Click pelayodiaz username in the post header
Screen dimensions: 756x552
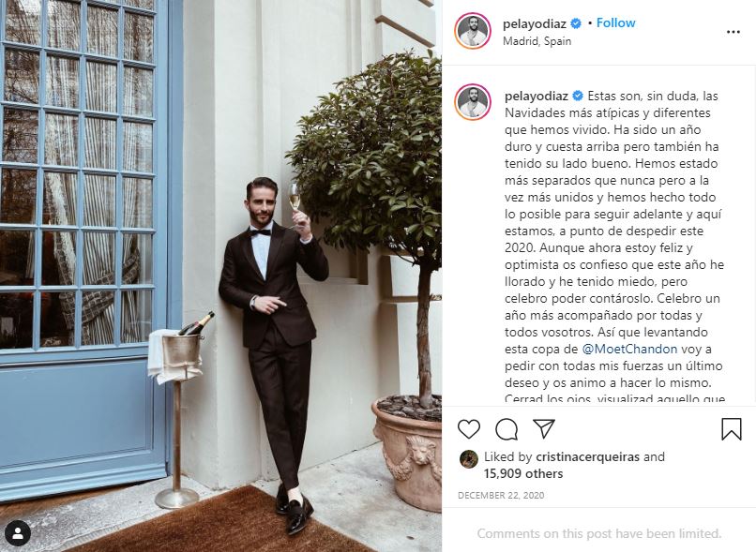[535, 23]
